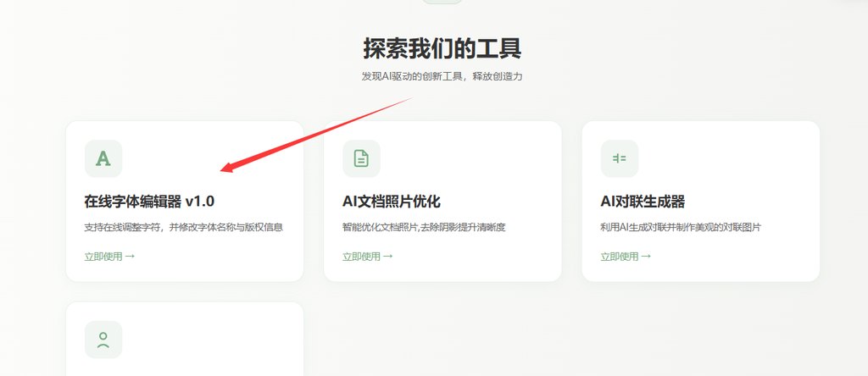The image size is (868, 376).
Task: Select the AI文档照片优化 title
Action: tap(392, 202)
